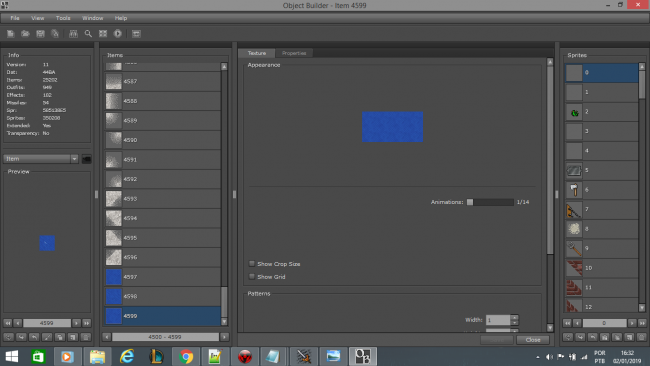Show next items range with right arrow

(225, 337)
